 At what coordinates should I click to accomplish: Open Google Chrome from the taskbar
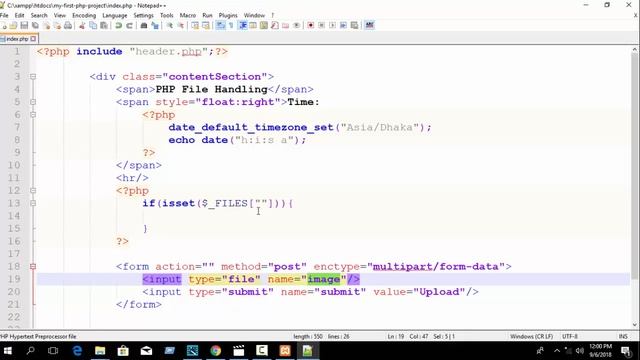click(216, 351)
